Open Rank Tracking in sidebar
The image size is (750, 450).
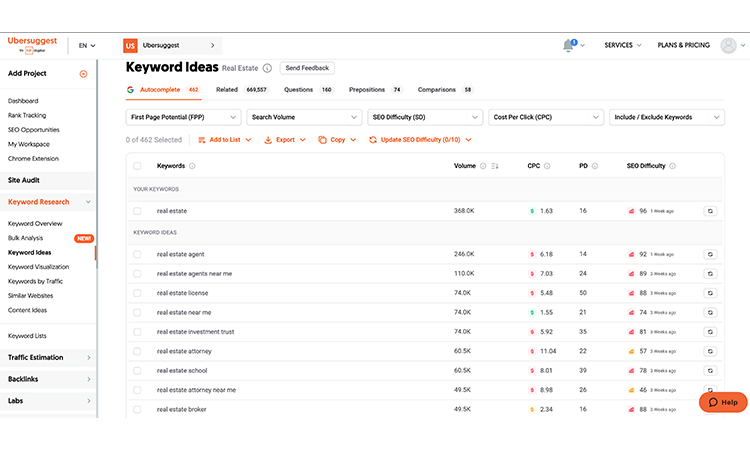pyautogui.click(x=27, y=115)
